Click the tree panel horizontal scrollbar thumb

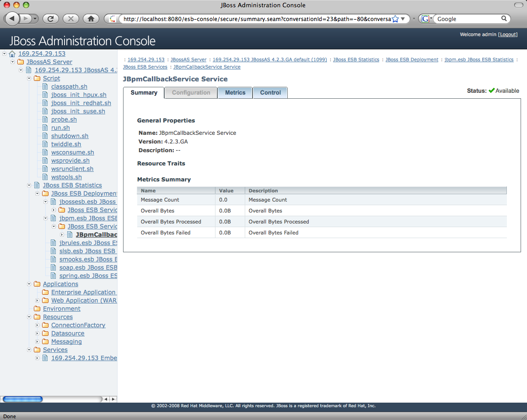coord(22,399)
